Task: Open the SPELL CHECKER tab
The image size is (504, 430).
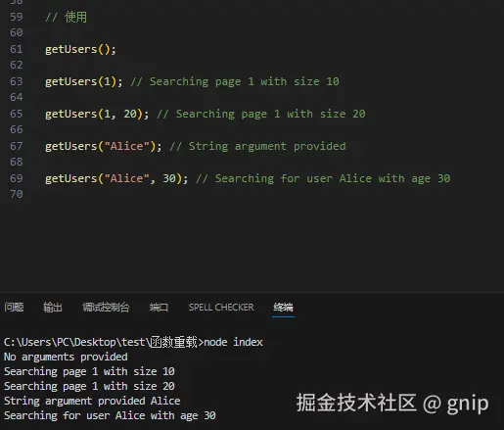Action: (x=221, y=308)
